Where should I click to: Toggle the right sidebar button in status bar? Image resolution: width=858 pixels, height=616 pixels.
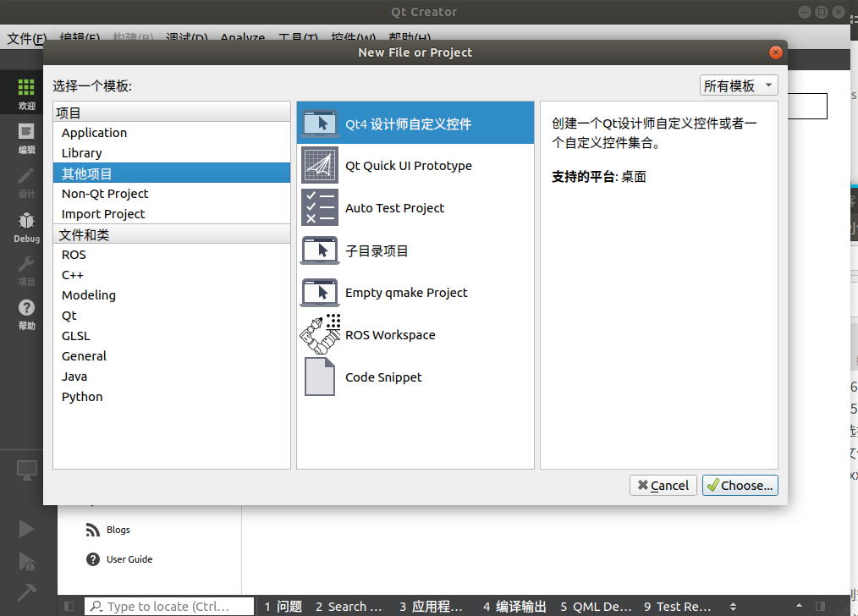pos(820,606)
